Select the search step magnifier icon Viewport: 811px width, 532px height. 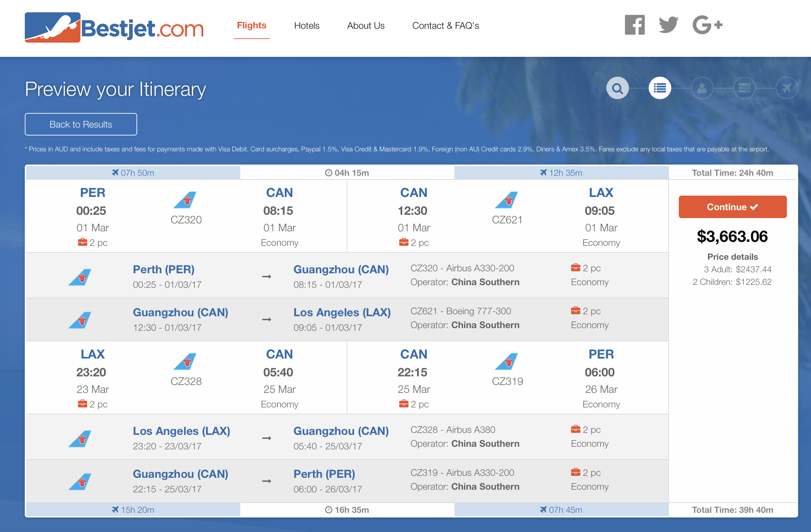tap(617, 88)
